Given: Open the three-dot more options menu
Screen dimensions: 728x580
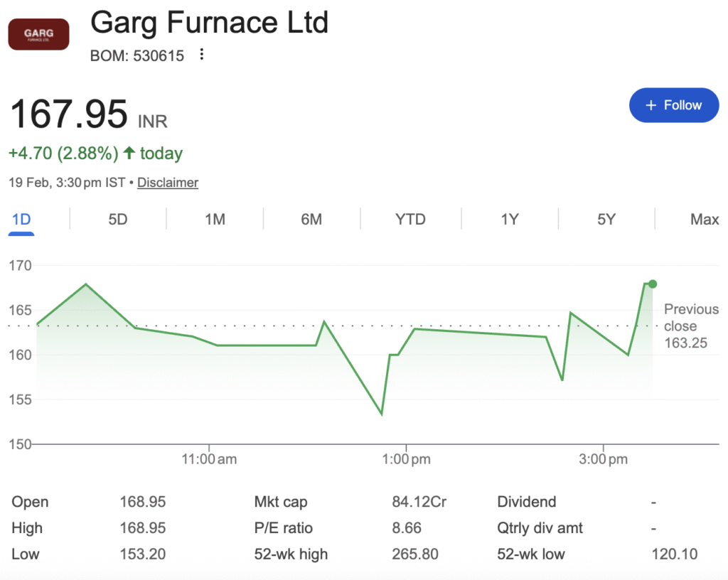Looking at the screenshot, I should point(202,55).
